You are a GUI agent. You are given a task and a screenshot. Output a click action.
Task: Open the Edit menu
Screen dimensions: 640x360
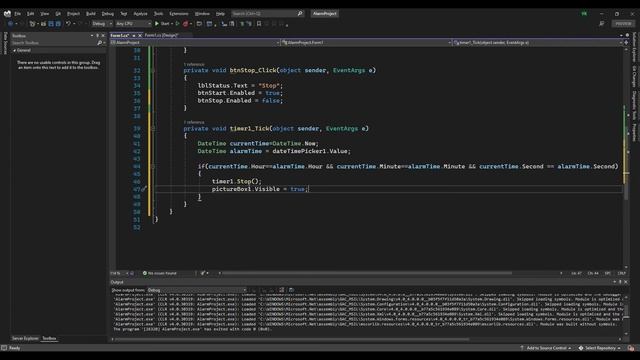click(31, 13)
